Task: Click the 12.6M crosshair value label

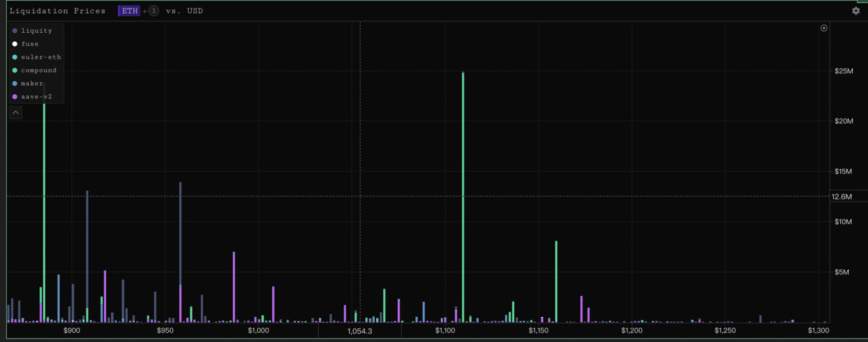Action: pos(841,196)
